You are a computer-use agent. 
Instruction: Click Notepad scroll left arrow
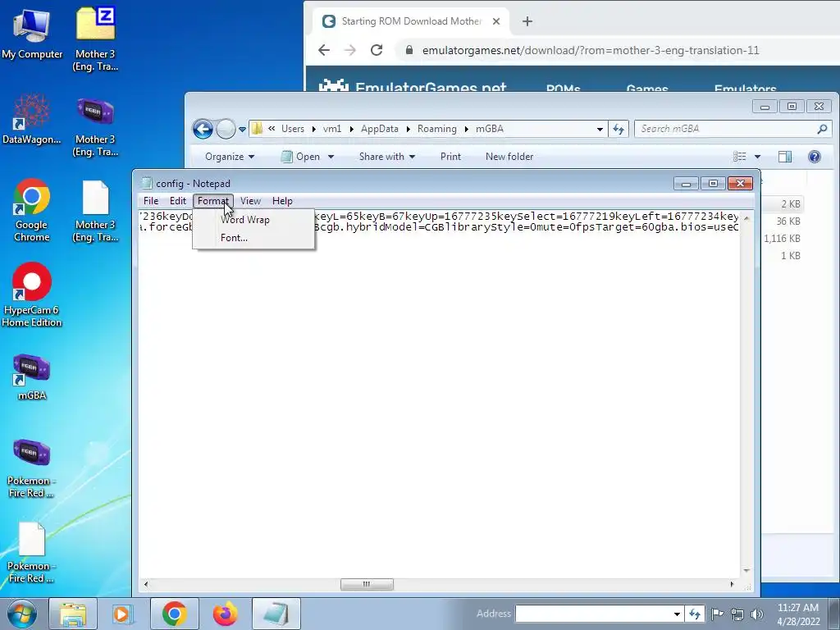click(146, 584)
